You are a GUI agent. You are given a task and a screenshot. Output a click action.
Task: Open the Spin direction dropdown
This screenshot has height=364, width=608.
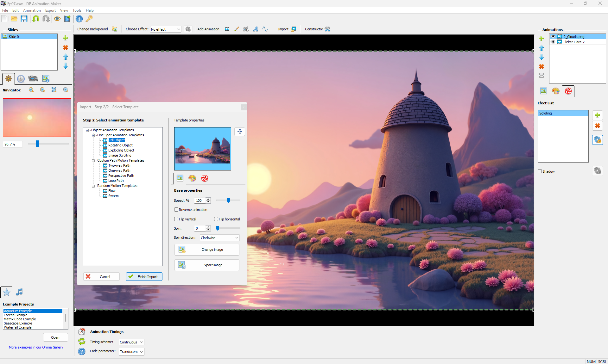click(x=219, y=238)
